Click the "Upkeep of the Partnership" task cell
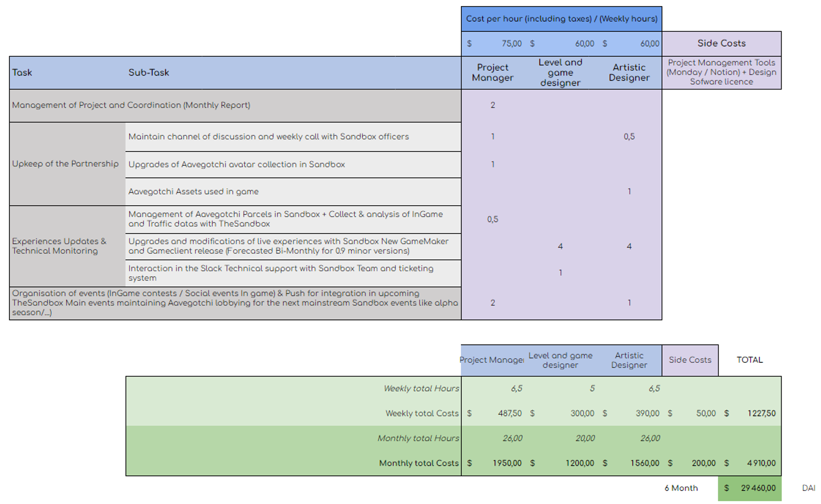 click(66, 164)
